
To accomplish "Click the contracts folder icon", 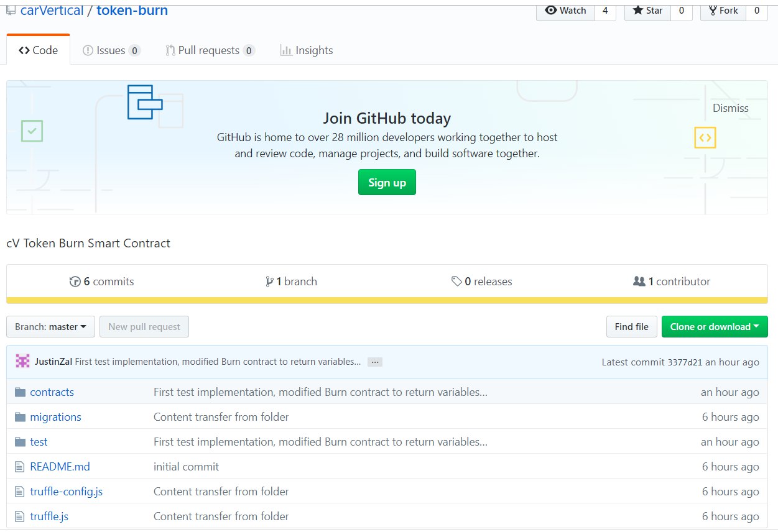I will (20, 392).
